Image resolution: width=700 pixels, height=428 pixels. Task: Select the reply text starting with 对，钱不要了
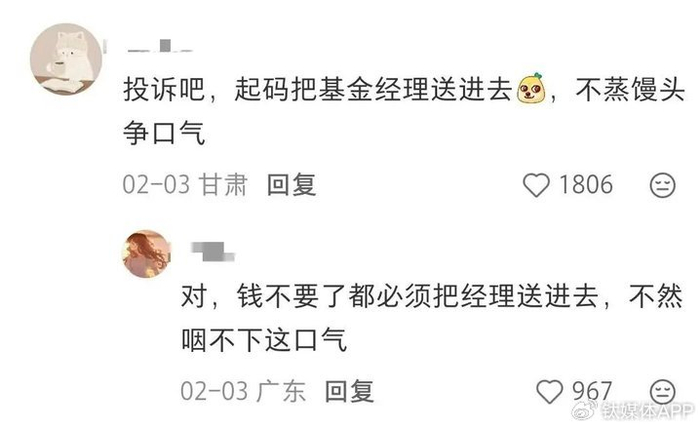(x=432, y=318)
